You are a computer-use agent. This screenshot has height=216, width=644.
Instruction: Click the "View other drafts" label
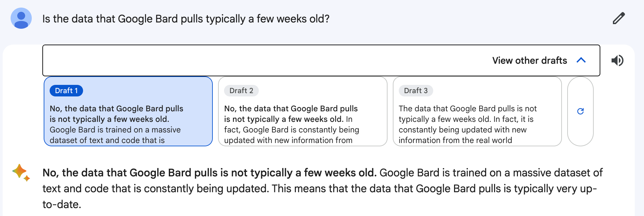pos(529,60)
